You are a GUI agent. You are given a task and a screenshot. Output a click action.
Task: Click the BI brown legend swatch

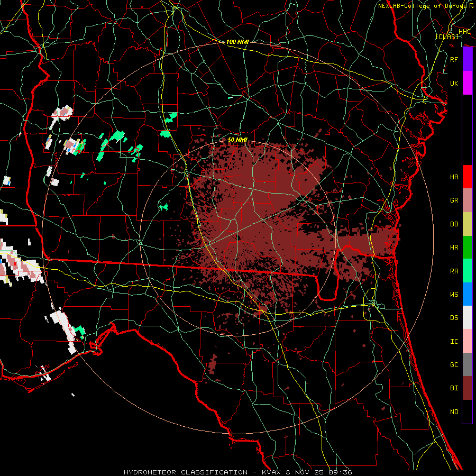(467, 388)
